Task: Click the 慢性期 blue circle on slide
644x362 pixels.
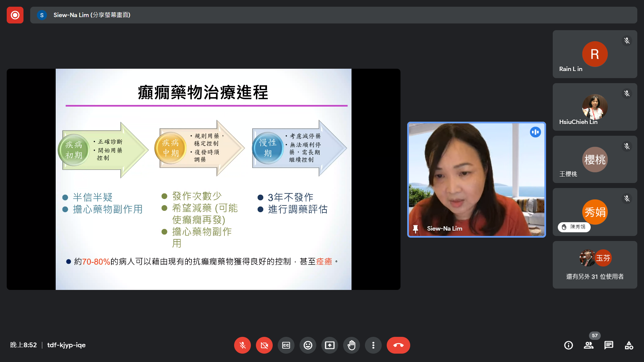Action: [268, 148]
